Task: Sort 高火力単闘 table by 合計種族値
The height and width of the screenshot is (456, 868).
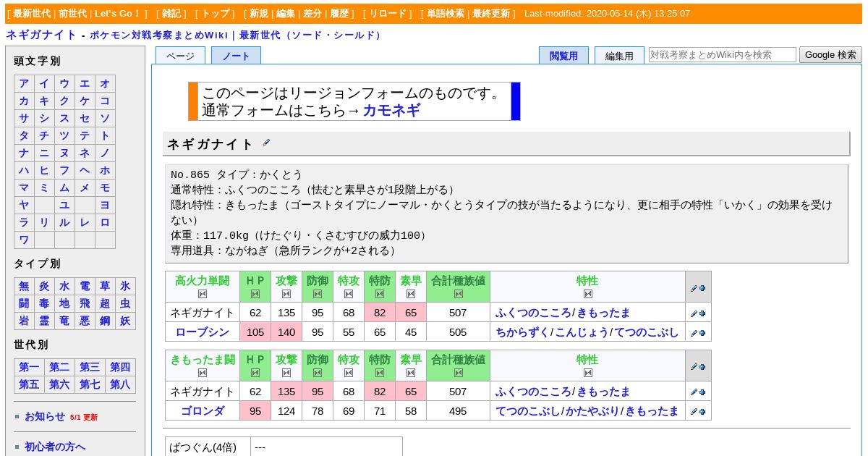Action: coord(458,294)
